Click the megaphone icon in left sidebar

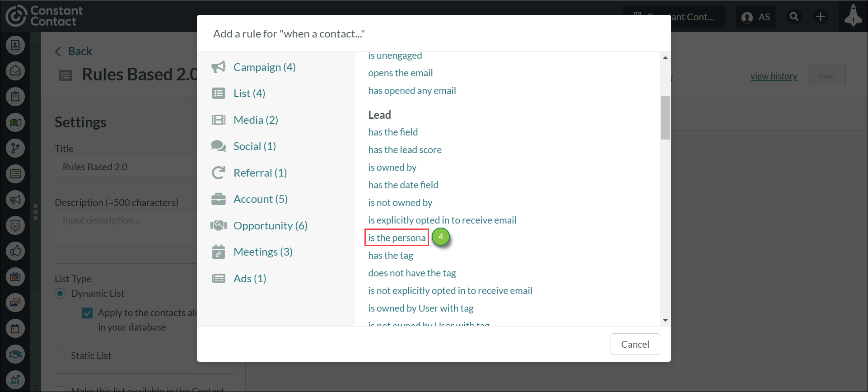tap(15, 200)
